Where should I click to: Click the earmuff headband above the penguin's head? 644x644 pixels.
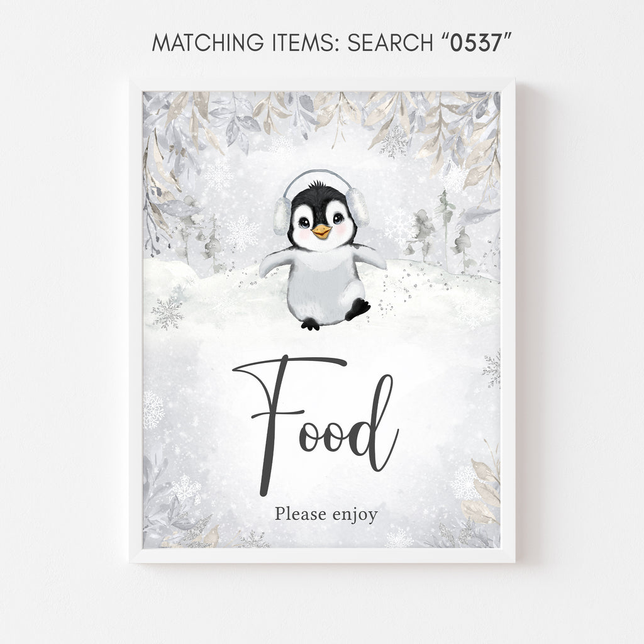[x=317, y=179]
